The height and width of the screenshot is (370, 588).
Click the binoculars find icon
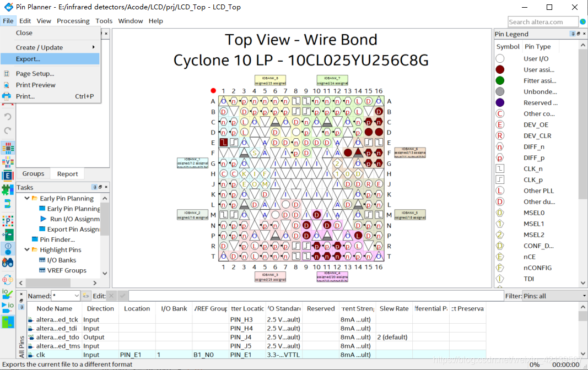(x=8, y=263)
